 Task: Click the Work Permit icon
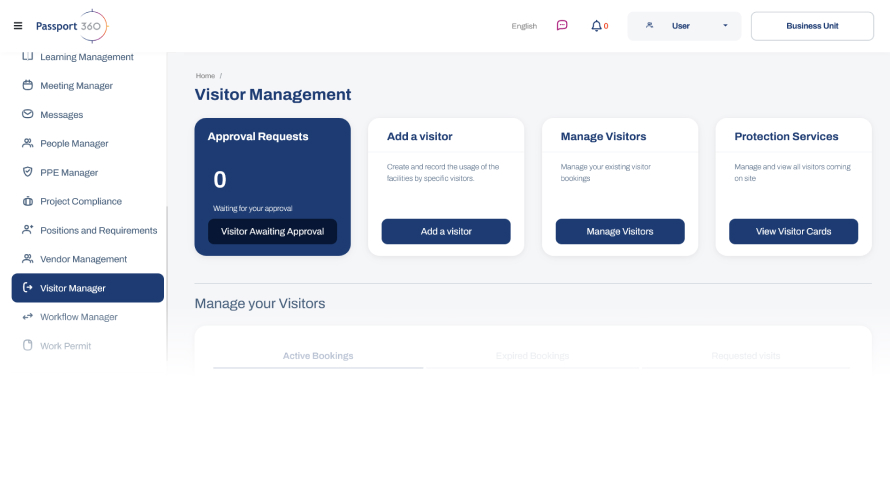click(x=27, y=345)
